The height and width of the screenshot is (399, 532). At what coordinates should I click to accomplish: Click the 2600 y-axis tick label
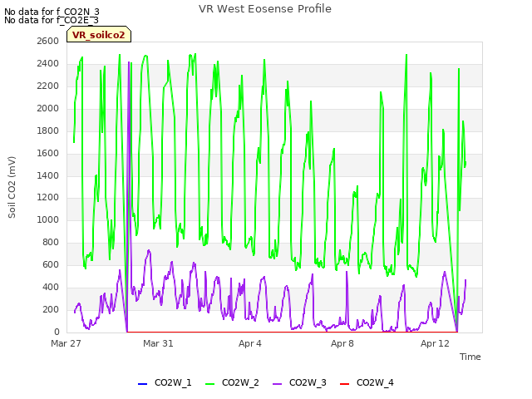[48, 41]
